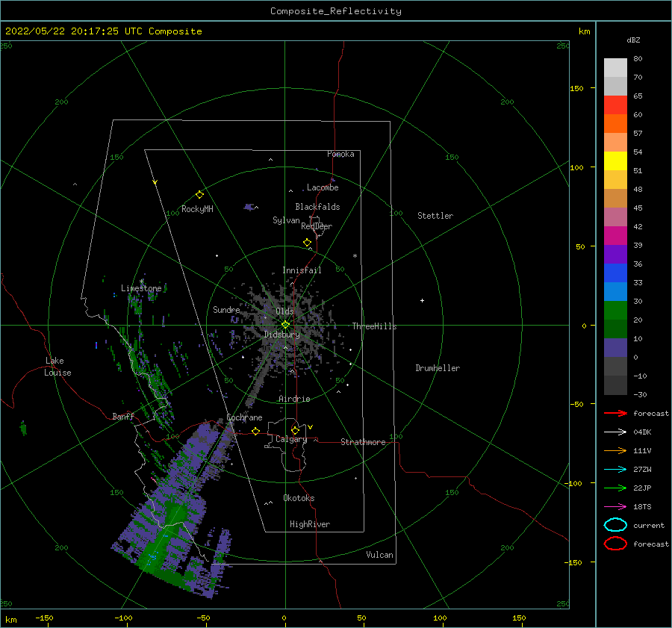Click the Strathmore label

point(363,442)
